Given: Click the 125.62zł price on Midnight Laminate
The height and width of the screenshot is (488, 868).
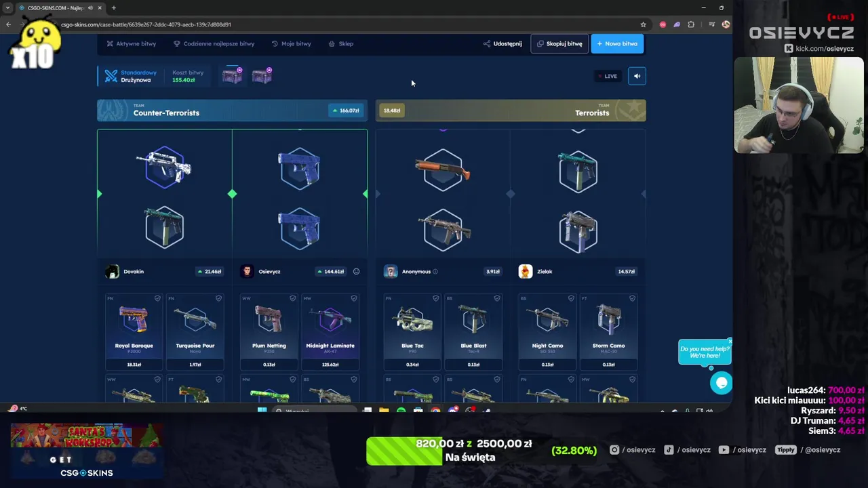Looking at the screenshot, I should [330, 365].
